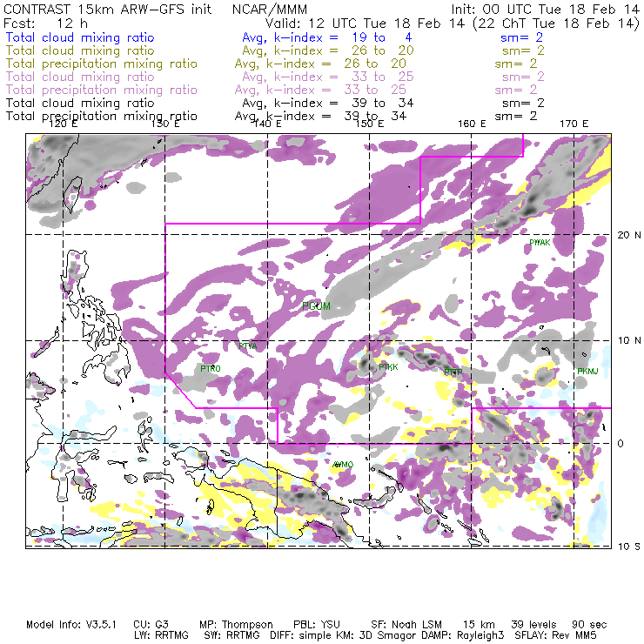Click the 'Valid: 12 UTC Tue 18 Feb 14' text
The height and width of the screenshot is (644, 644).
tap(365, 23)
